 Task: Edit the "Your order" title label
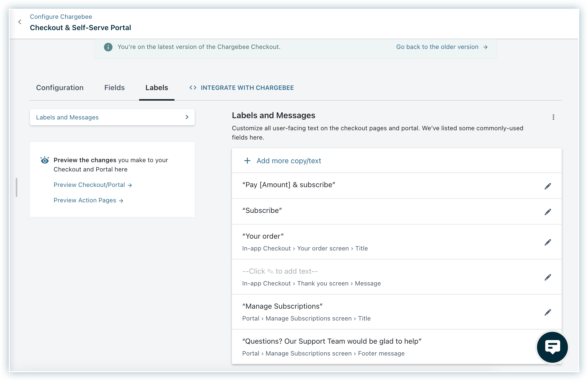click(x=548, y=242)
